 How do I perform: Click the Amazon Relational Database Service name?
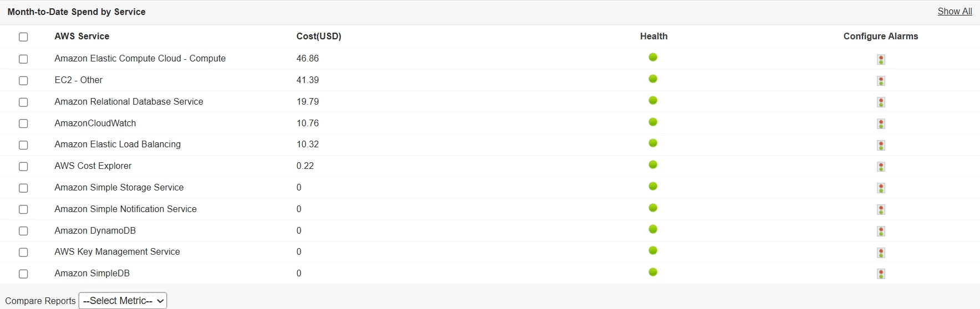(x=129, y=102)
